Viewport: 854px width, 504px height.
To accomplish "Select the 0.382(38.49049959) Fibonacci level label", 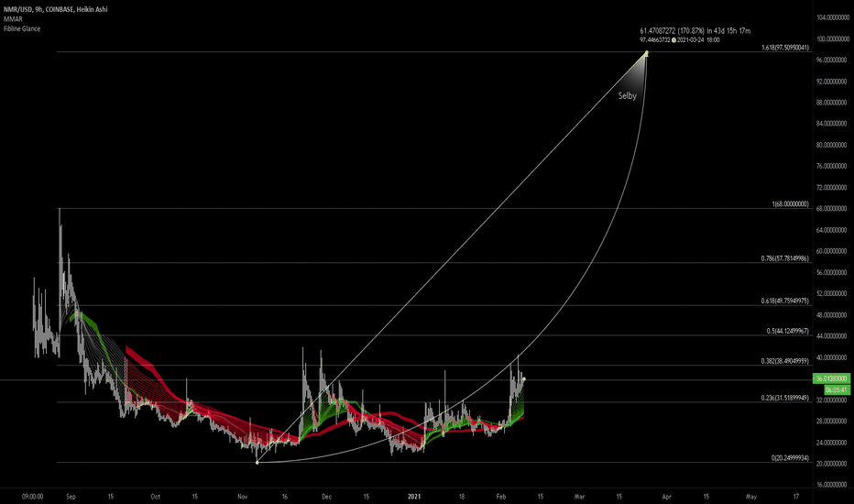I will [785, 361].
